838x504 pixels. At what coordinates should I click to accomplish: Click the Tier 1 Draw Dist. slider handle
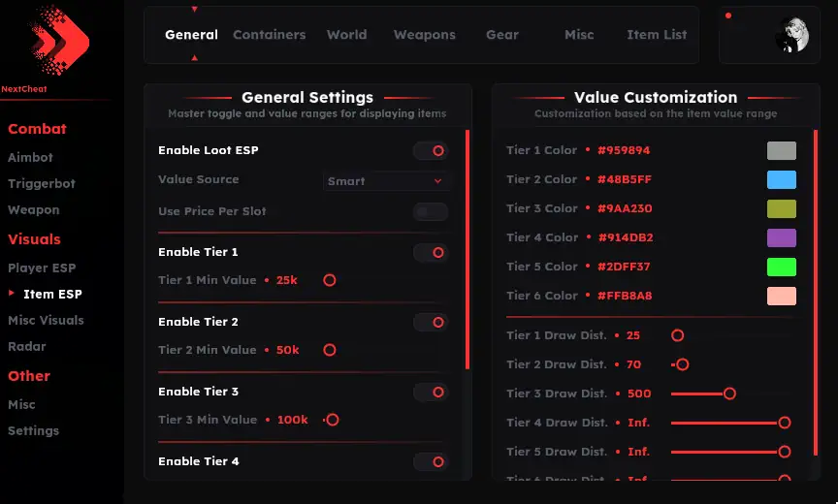[x=678, y=335]
